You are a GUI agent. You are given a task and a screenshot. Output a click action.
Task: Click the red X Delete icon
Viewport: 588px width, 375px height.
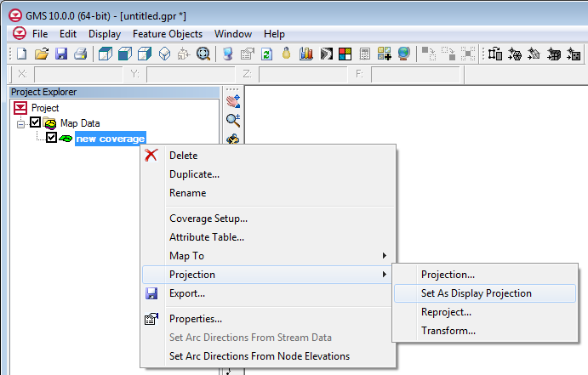click(x=151, y=155)
